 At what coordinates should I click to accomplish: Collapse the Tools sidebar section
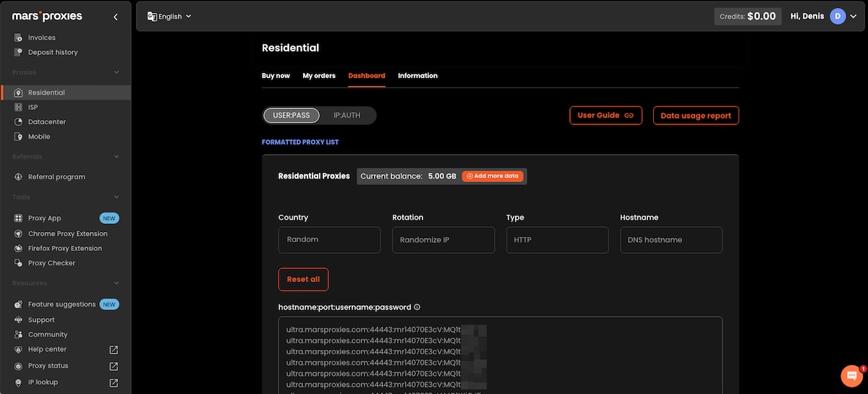tap(116, 197)
